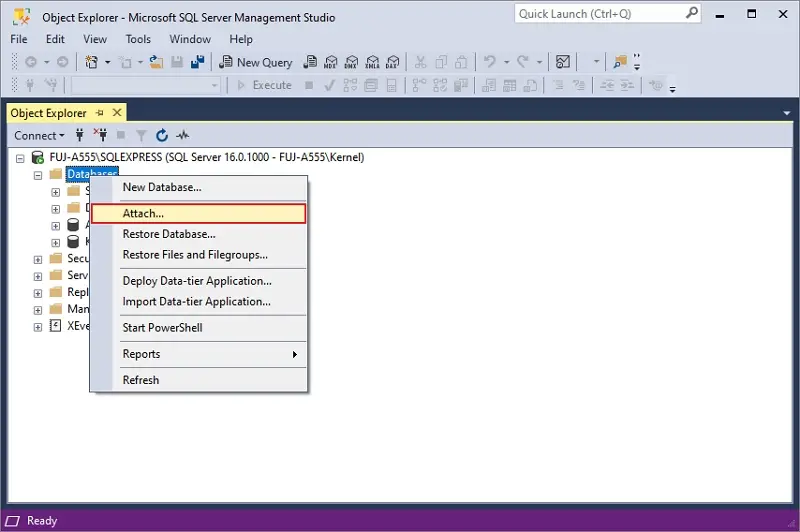The width and height of the screenshot is (800, 532).
Task: Open the New Project dropdown arrow
Action: [108, 62]
